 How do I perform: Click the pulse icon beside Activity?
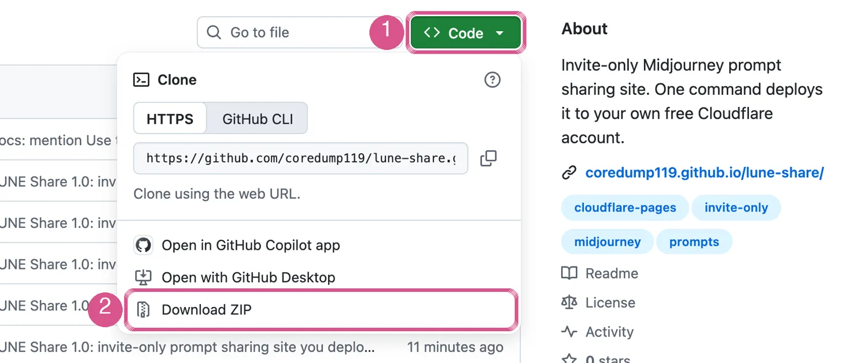[x=569, y=332]
